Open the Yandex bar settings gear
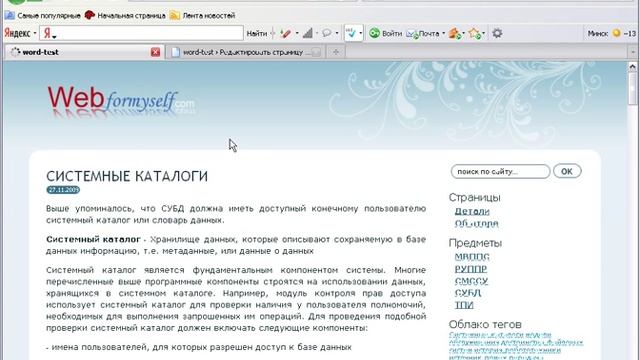Image resolution: width=640 pixels, height=360 pixels. pos(497,33)
